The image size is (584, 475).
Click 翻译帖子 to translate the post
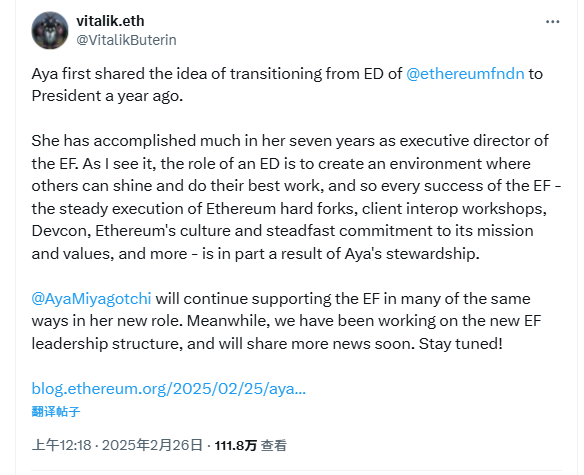tap(56, 412)
